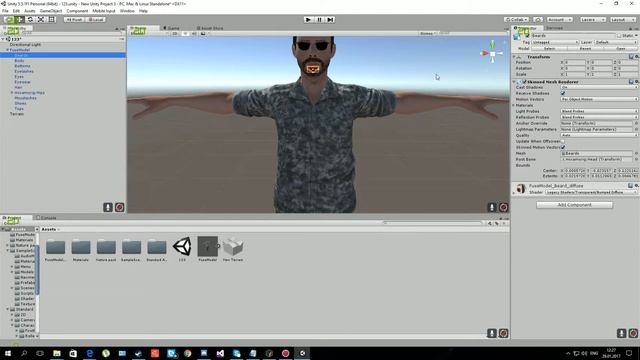Collapse the FuseModel hierarchy node

point(7,50)
